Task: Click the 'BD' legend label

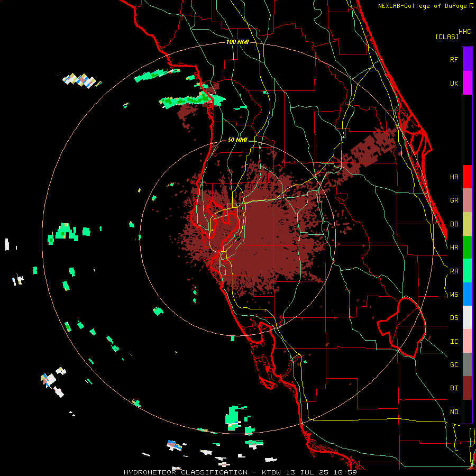Action: [x=454, y=224]
